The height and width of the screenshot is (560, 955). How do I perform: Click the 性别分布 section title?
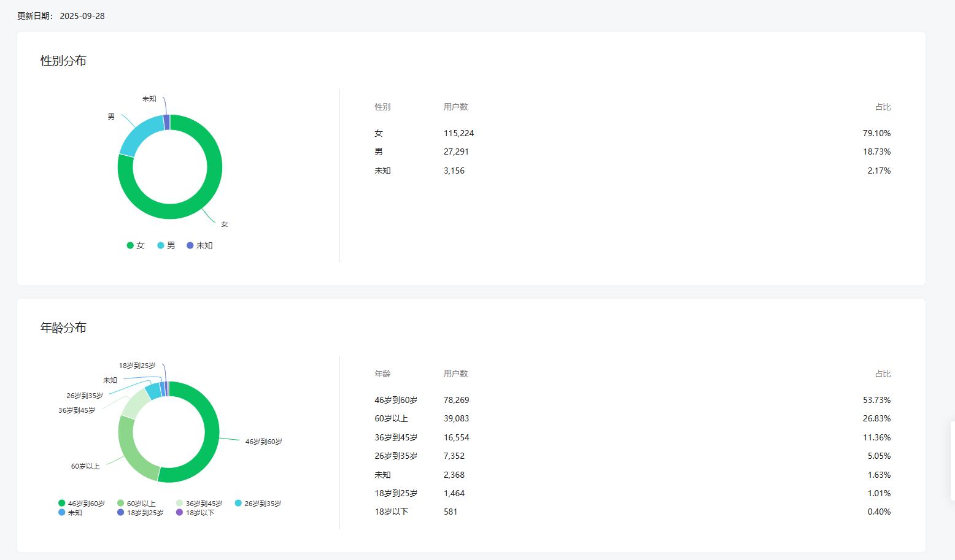(x=63, y=61)
